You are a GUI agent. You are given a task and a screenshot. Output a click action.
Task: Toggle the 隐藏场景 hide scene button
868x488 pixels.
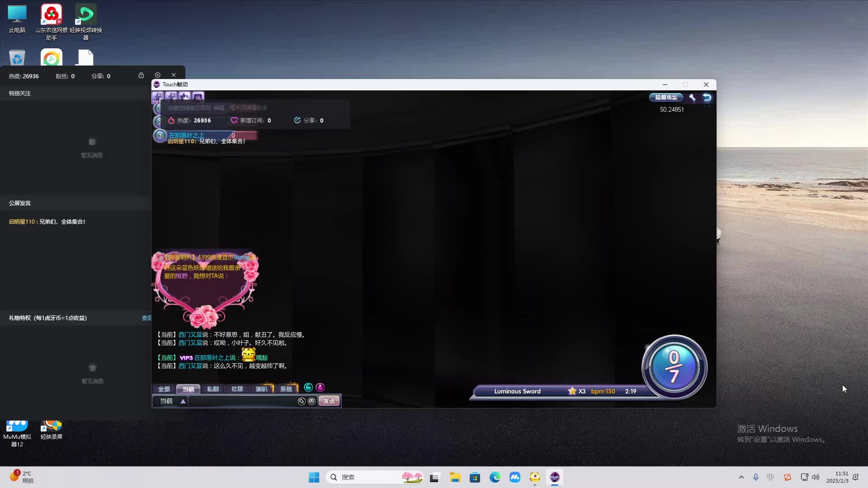point(666,98)
